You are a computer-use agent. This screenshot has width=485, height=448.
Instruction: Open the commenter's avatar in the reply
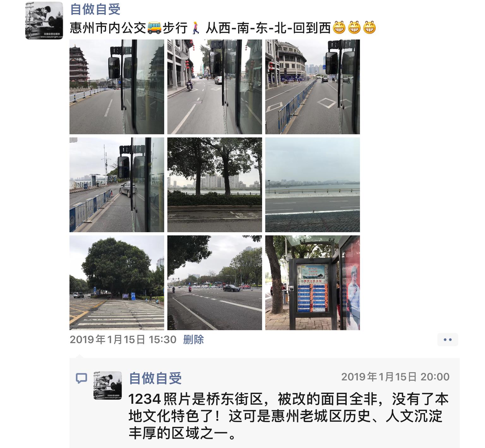point(108,385)
